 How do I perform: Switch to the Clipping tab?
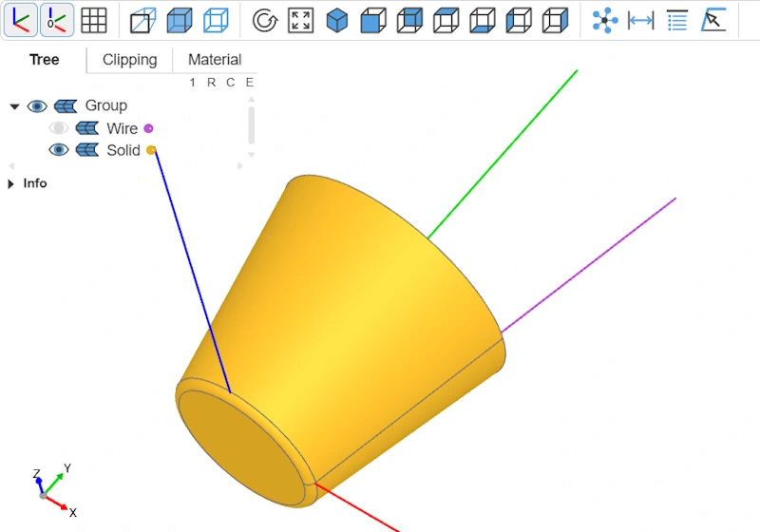[x=129, y=60]
